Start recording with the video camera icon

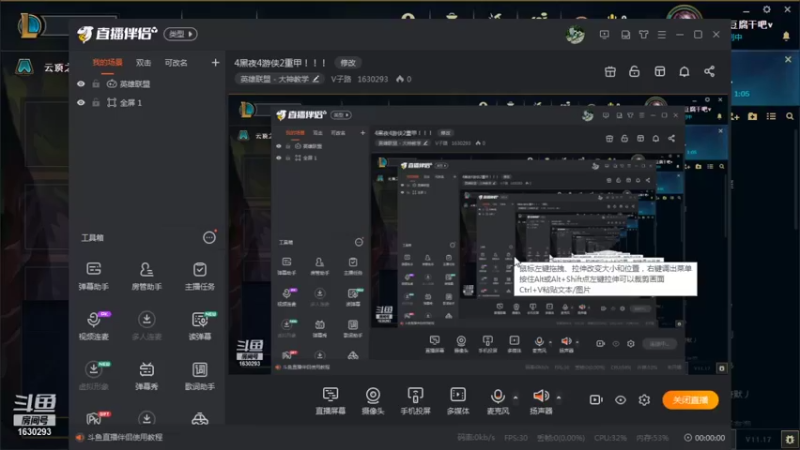point(596,399)
